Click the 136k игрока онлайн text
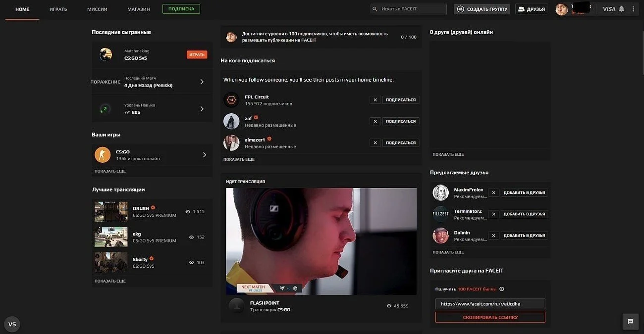Image resolution: width=644 pixels, height=334 pixels. click(138, 159)
